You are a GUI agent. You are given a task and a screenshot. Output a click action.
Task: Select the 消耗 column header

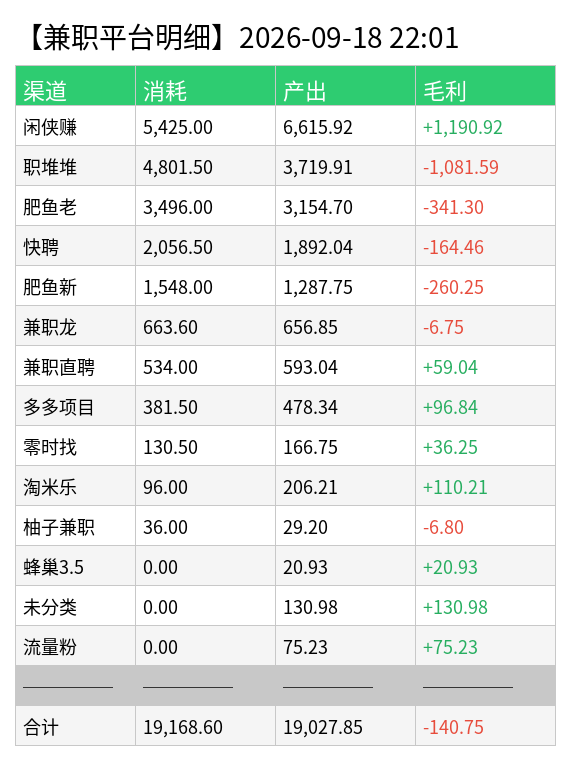[165, 91]
